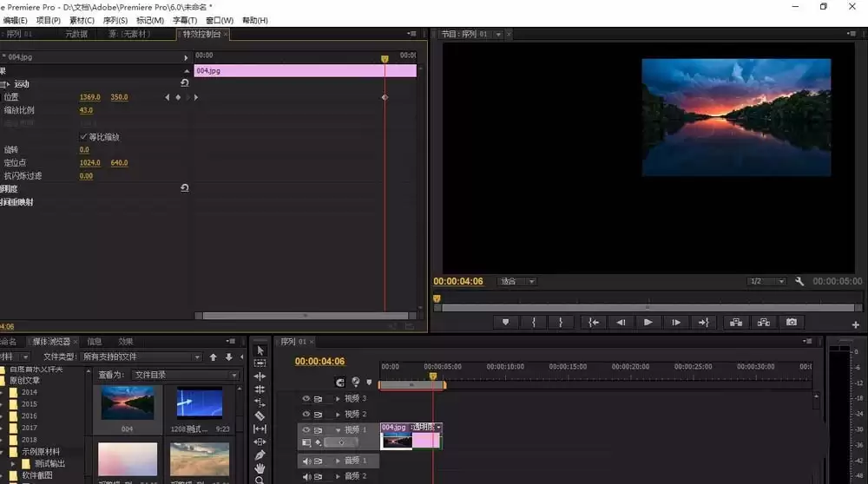Switch to the Media Browser tab
The width and height of the screenshot is (868, 484).
51,341
